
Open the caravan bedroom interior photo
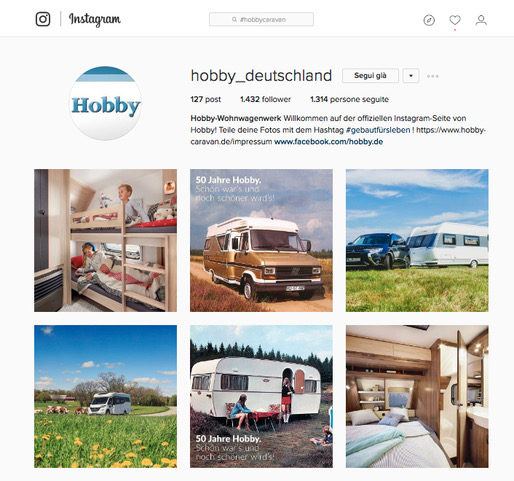(417, 396)
